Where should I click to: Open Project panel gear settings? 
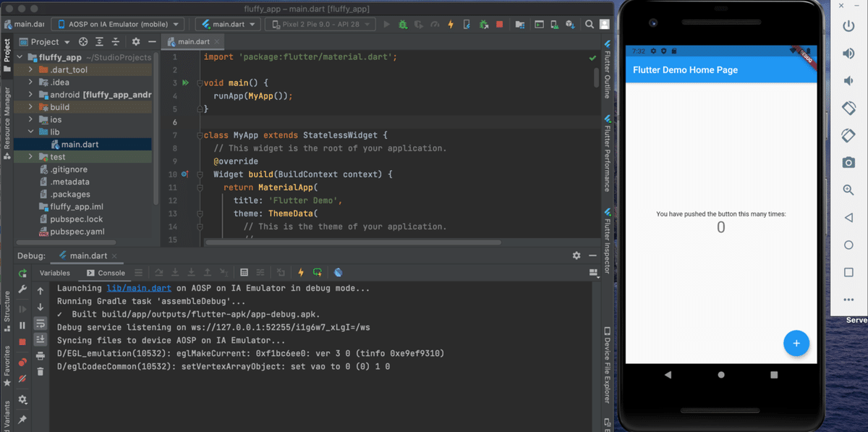[135, 42]
